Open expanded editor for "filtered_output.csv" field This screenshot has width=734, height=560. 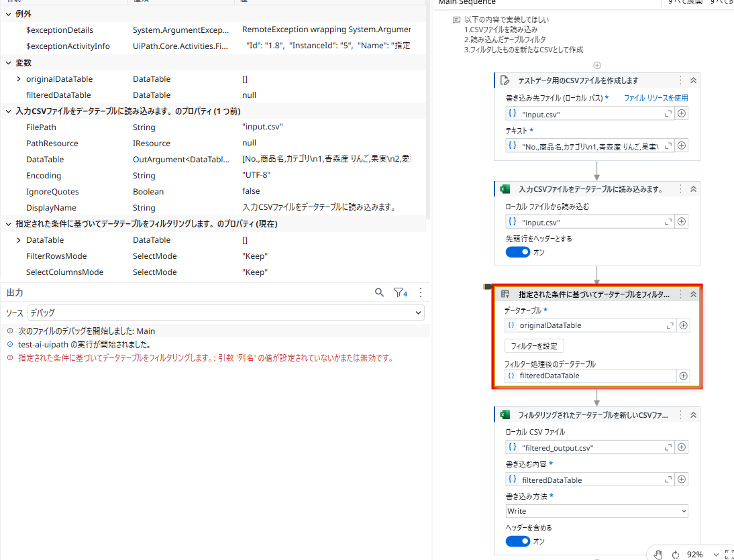(668, 447)
